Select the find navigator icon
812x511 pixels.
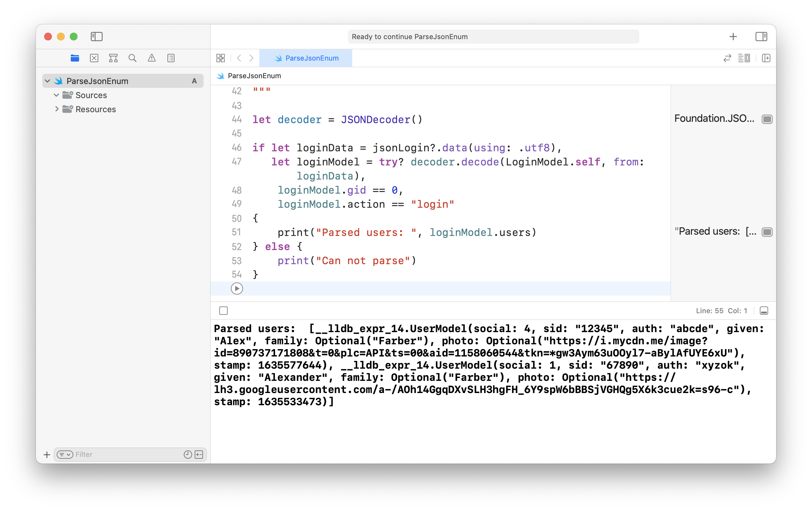[132, 58]
